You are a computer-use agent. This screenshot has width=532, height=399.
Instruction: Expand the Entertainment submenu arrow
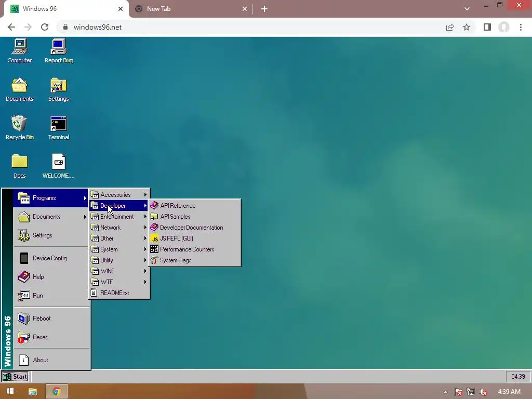[x=145, y=217]
